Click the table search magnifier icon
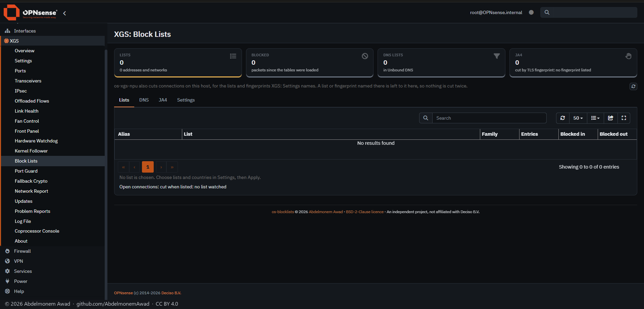Viewport: 644px width, 309px height. pos(426,118)
